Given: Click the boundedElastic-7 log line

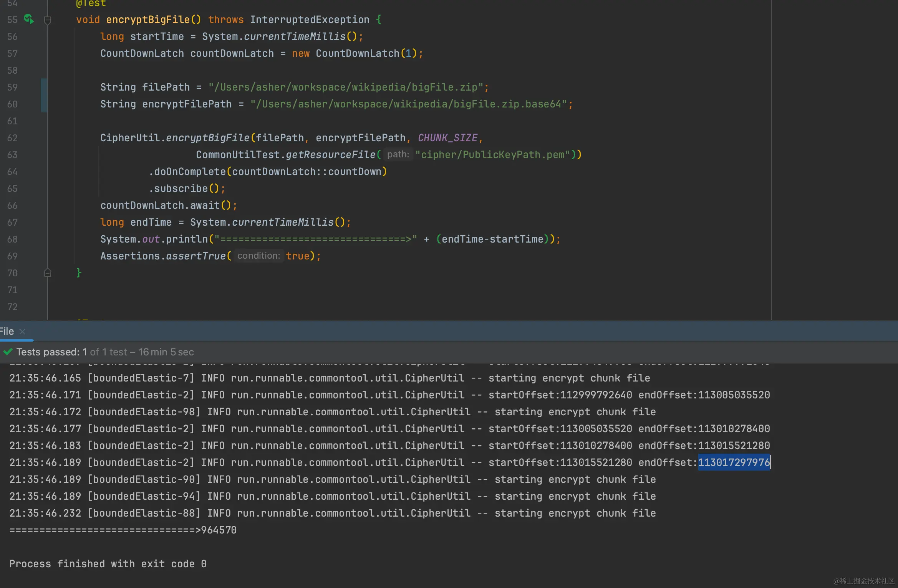Looking at the screenshot, I should [330, 378].
